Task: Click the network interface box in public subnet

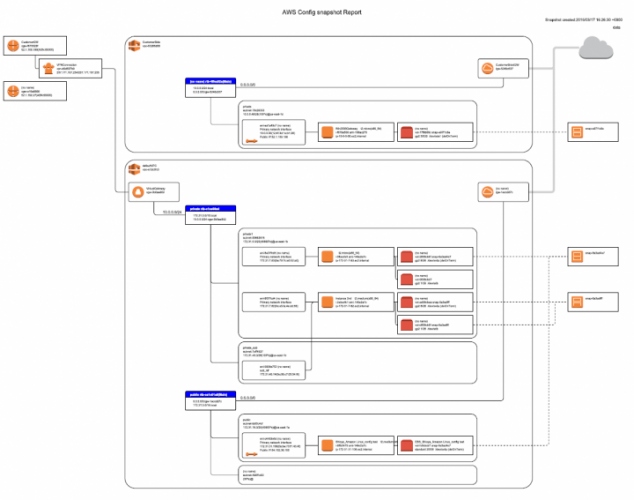Action: point(274,445)
